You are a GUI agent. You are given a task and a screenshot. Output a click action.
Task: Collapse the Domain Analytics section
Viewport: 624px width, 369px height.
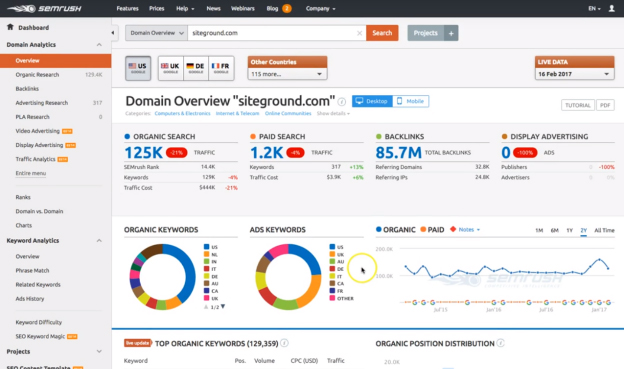(99, 45)
